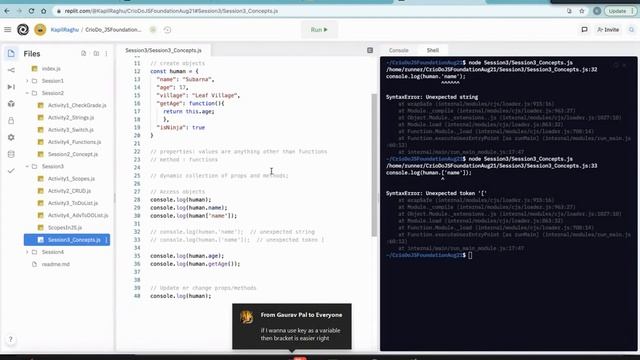The image size is (640, 360).
Task: Click the Invite button
Action: (608, 29)
